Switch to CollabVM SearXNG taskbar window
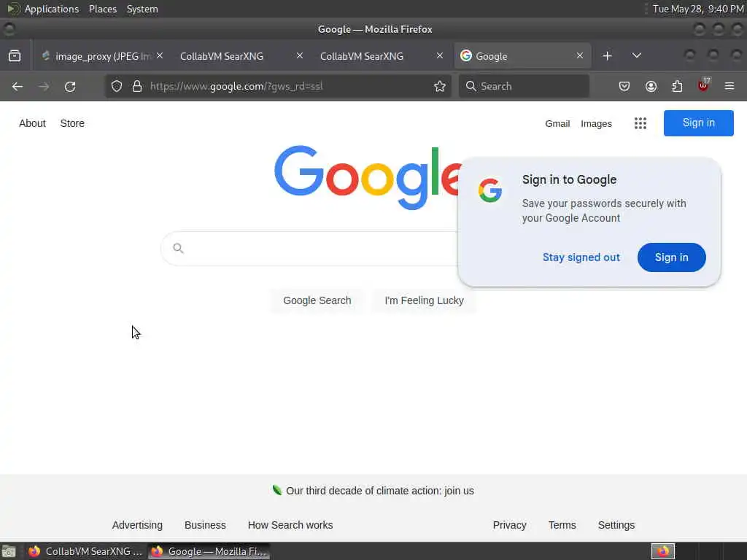Viewport: 747px width, 560px height. point(86,551)
